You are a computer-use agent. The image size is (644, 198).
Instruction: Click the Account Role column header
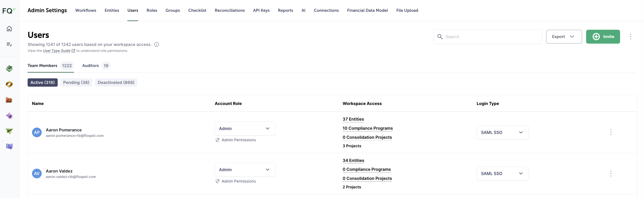228,103
